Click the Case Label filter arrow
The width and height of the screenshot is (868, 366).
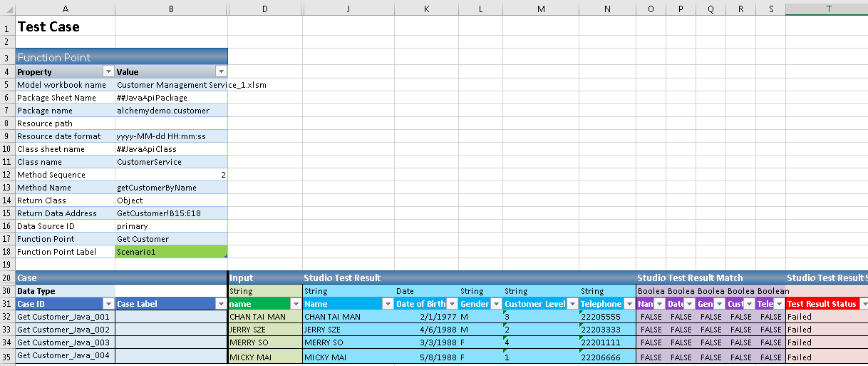(x=221, y=304)
